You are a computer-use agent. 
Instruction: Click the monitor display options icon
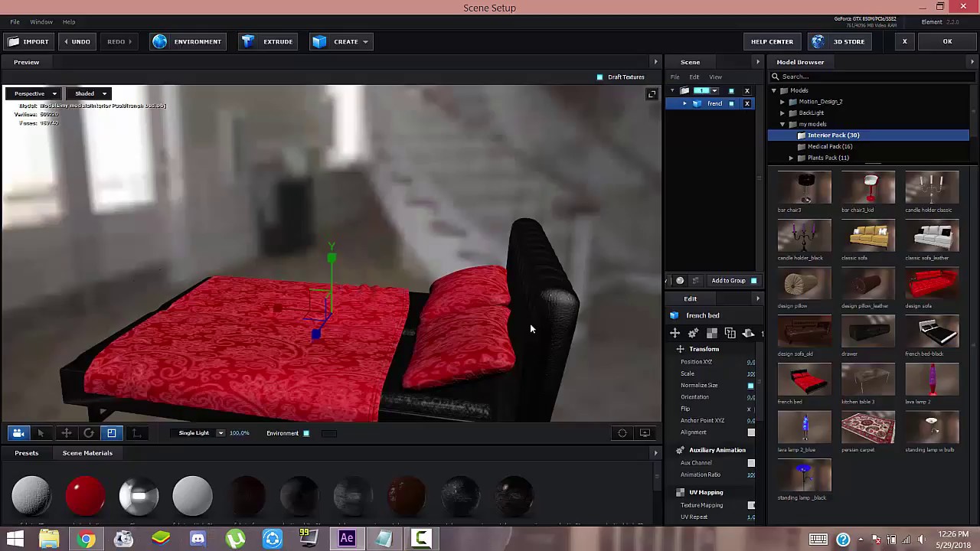tap(645, 433)
